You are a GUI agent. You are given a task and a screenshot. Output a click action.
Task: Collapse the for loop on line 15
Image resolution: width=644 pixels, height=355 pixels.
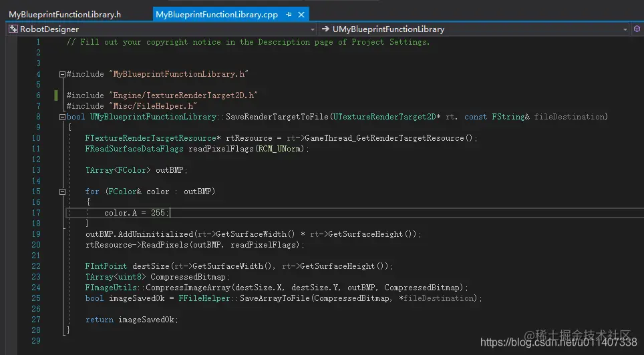tap(62, 192)
